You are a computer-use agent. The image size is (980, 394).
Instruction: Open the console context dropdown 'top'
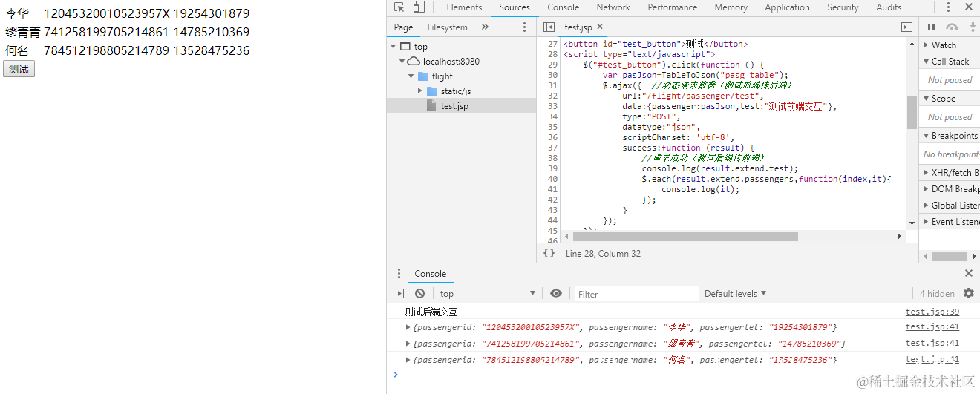[487, 294]
